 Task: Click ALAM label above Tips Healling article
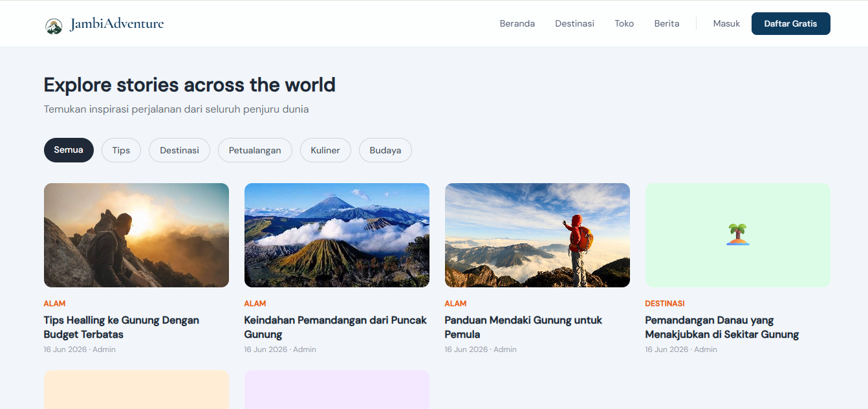[54, 304]
